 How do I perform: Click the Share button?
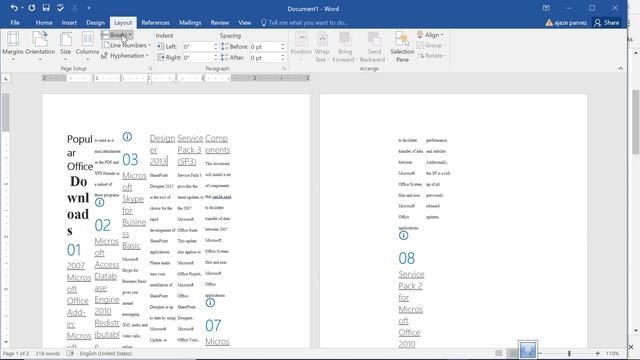click(x=607, y=22)
